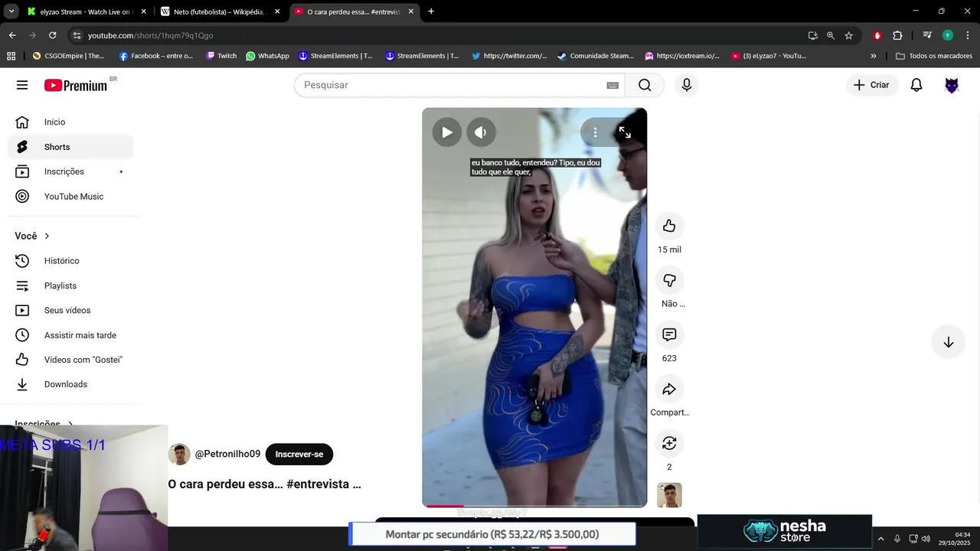
Task: Select Shorts in the sidebar
Action: point(70,147)
